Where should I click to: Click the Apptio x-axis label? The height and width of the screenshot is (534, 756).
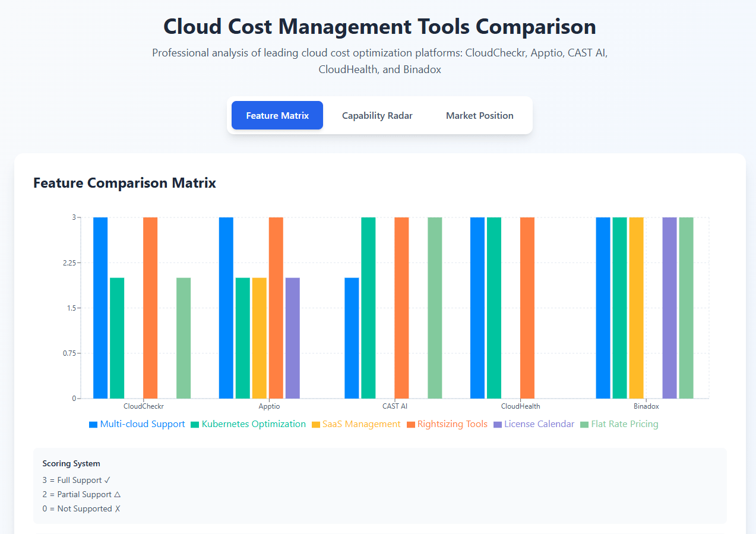pos(269,406)
